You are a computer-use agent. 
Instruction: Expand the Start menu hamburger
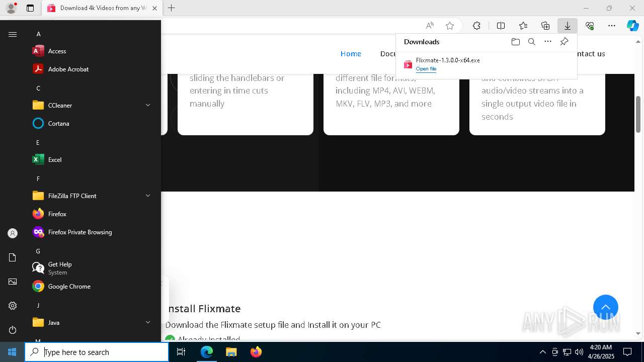coord(13,34)
